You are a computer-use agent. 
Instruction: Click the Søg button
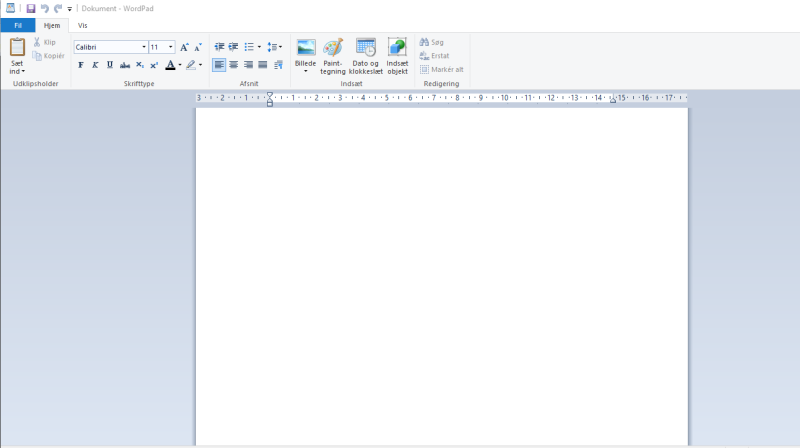[x=432, y=42]
